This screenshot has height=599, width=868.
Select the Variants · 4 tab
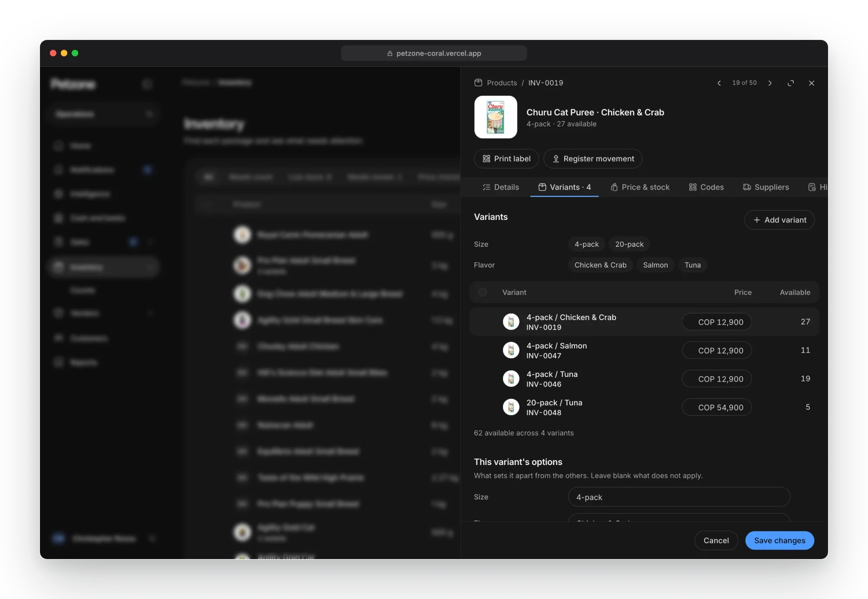(x=565, y=187)
